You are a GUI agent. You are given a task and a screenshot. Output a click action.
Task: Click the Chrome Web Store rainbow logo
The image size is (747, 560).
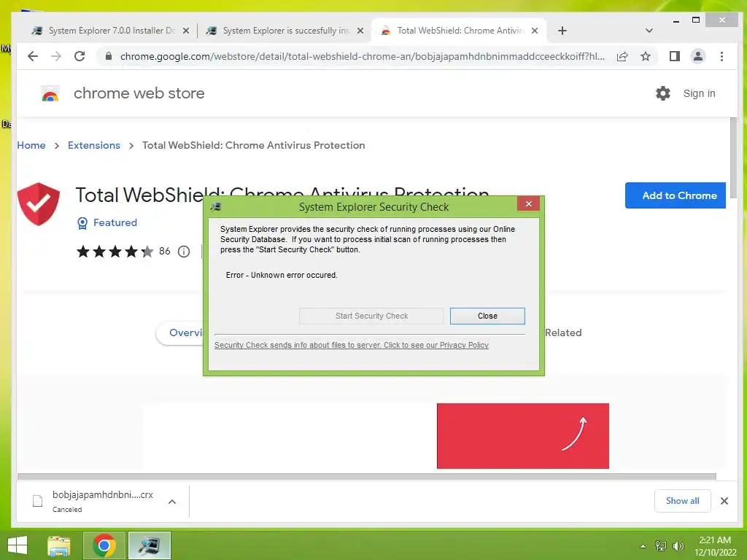[50, 94]
